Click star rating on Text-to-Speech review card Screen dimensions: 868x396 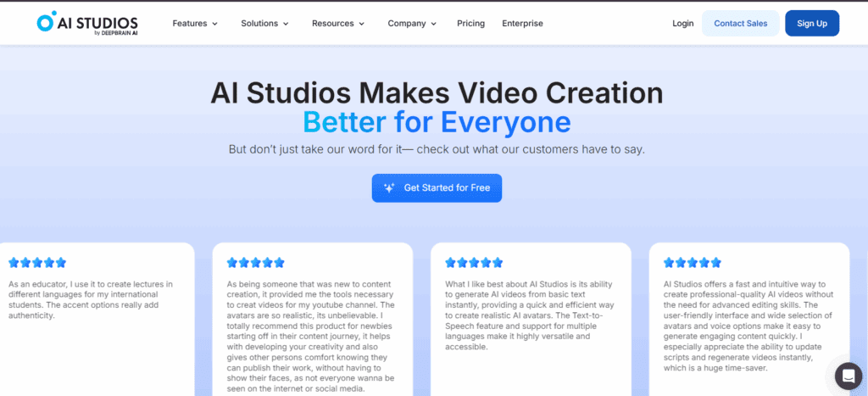coord(474,262)
